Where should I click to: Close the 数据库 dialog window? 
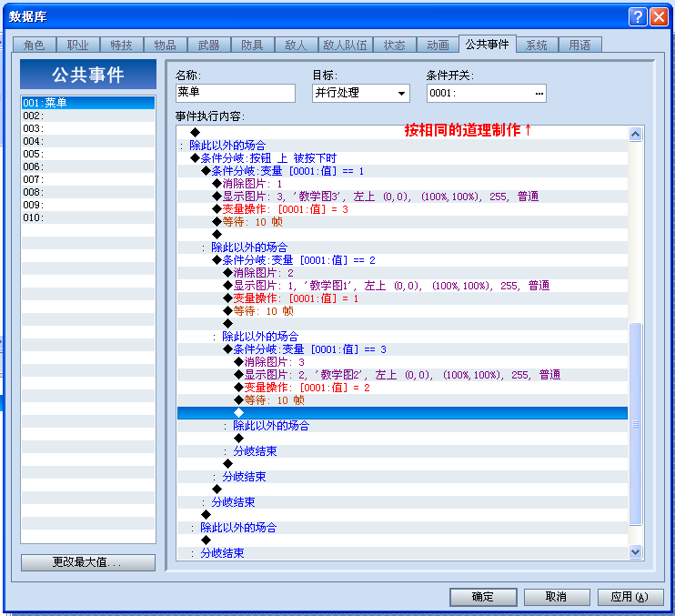[x=659, y=16]
